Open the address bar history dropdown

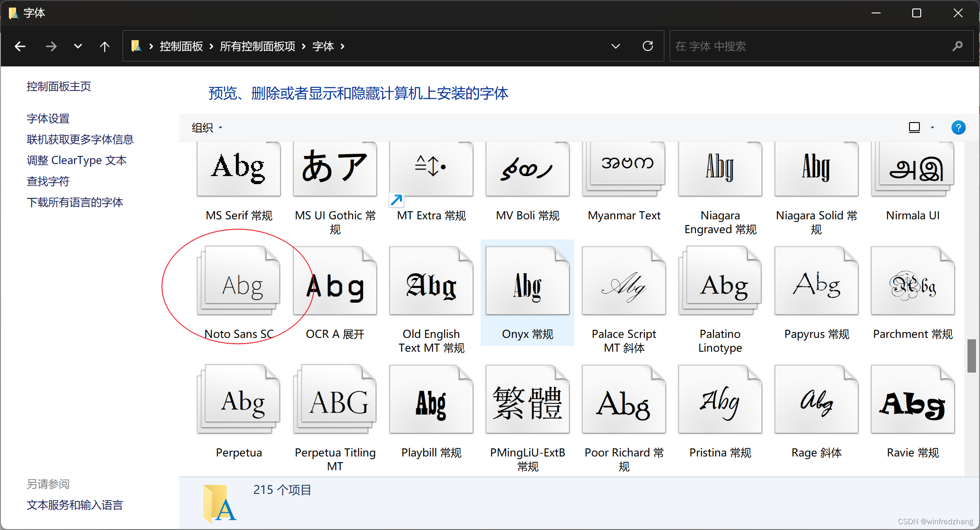(x=616, y=46)
